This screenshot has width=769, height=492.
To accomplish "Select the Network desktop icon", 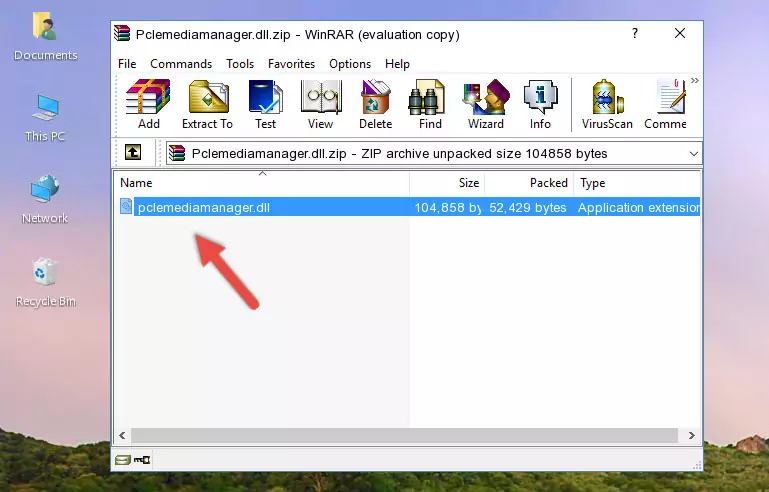I will [x=45, y=199].
